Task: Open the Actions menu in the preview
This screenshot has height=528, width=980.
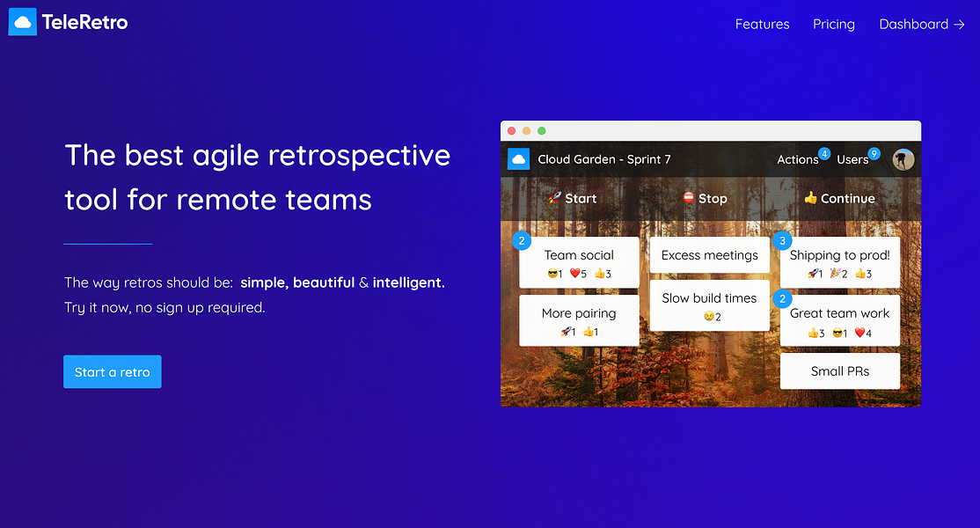Action: (798, 160)
